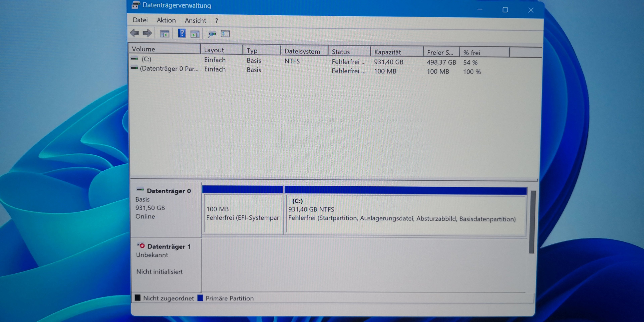Screen dimensions: 644x322
Task: Open the Ansicht menu
Action: click(195, 20)
